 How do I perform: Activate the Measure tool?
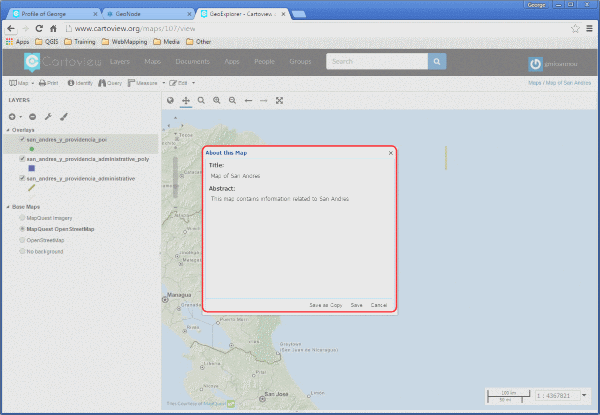point(142,83)
